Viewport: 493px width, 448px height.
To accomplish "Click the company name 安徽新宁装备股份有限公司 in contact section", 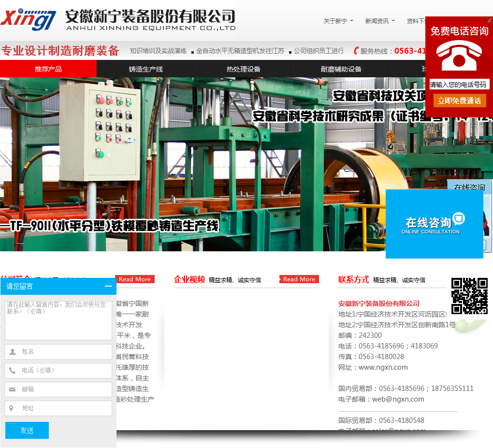I will tap(379, 303).
